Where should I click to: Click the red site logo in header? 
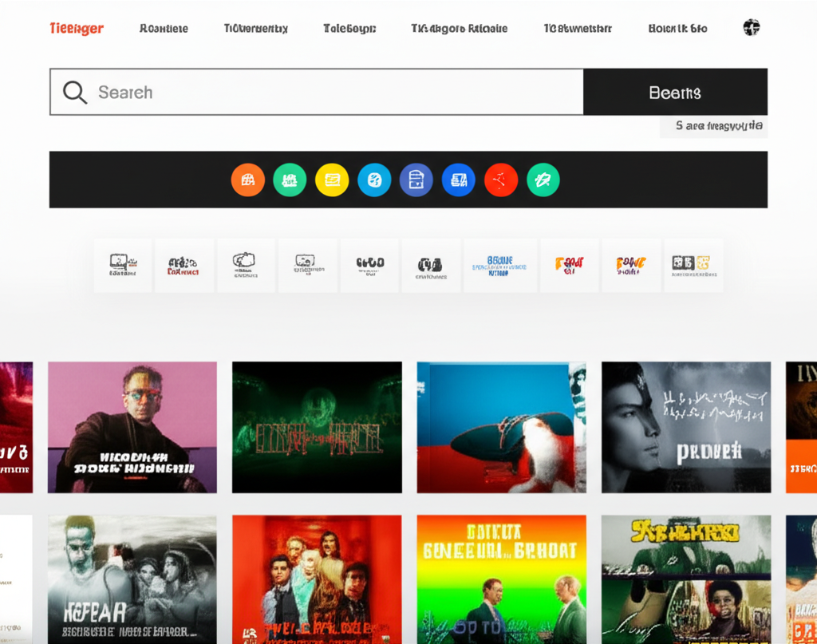(77, 29)
